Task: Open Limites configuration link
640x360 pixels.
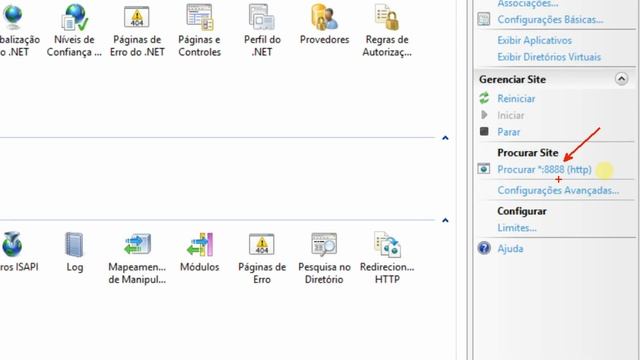Action: click(x=517, y=228)
